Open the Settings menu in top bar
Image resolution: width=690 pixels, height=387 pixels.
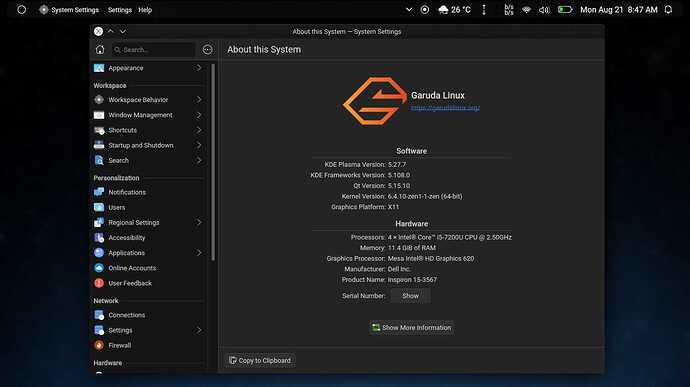[120, 10]
